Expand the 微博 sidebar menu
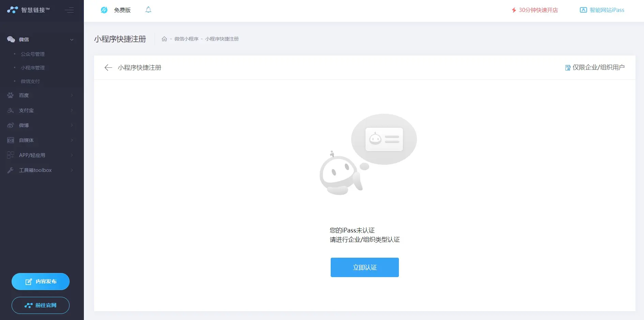The image size is (644, 320). pyautogui.click(x=41, y=125)
